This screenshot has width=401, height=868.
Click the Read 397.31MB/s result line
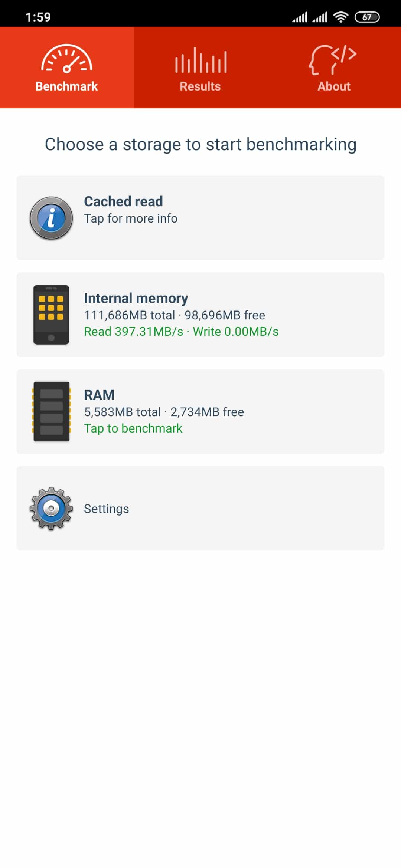(x=181, y=331)
